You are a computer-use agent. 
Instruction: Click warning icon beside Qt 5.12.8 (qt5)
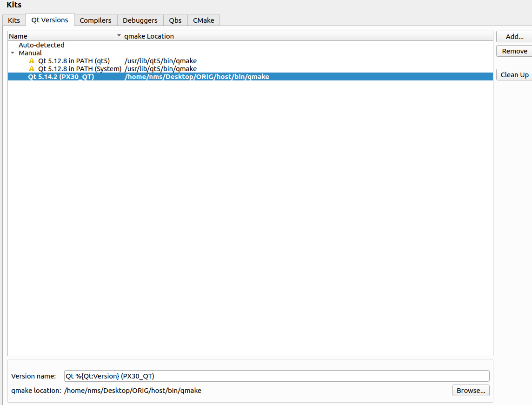[x=32, y=61]
